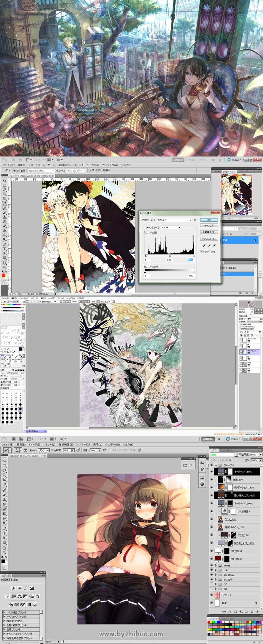Select the Eraser tool in the 012.psd toolbar
Viewport: 263px width, 644px height.
pyautogui.click(x=4, y=509)
